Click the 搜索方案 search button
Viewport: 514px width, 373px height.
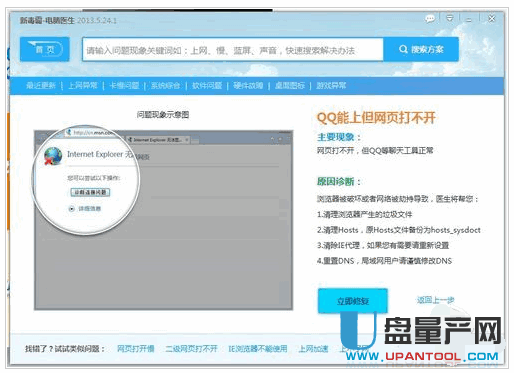[x=421, y=50]
